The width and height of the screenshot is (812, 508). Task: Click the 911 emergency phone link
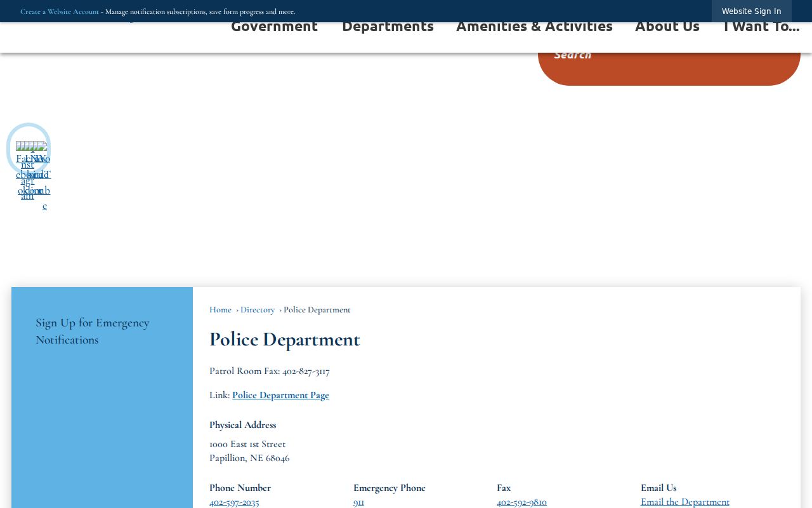click(x=358, y=502)
